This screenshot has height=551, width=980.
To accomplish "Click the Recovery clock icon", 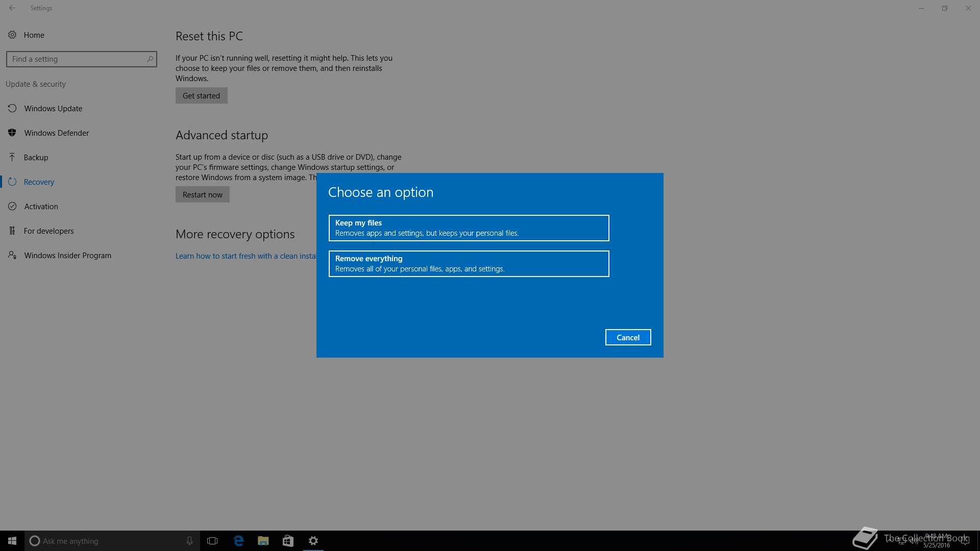I will 12,182.
